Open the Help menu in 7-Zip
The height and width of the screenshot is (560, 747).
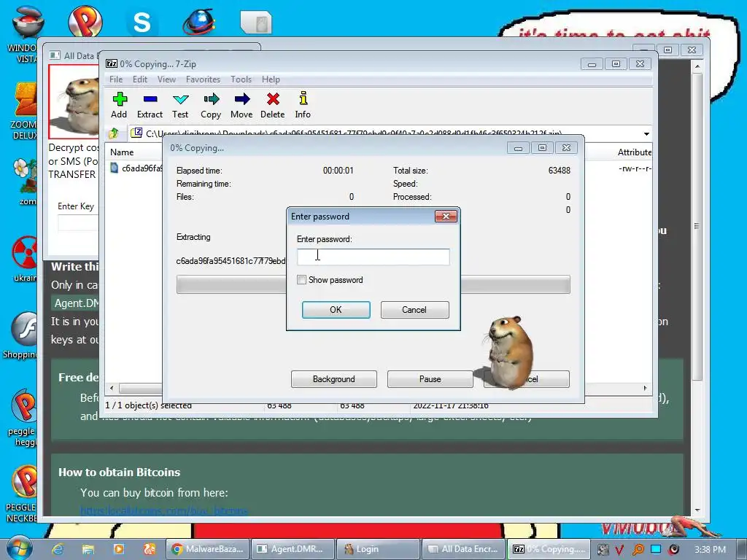point(271,79)
